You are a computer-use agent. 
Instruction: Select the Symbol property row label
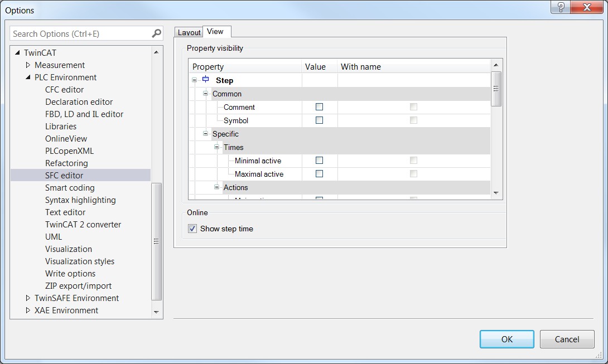[236, 120]
